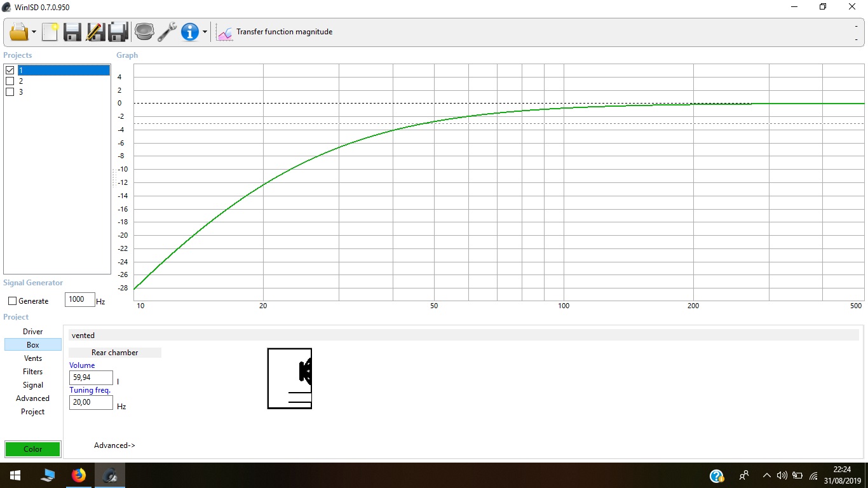Click the Volume input field 59,94
This screenshot has height=488, width=868.
coord(91,377)
